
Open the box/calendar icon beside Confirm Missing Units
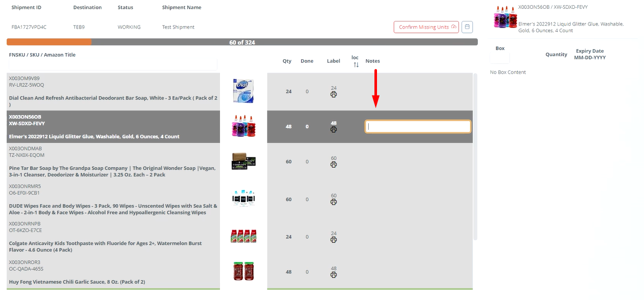pos(467,27)
